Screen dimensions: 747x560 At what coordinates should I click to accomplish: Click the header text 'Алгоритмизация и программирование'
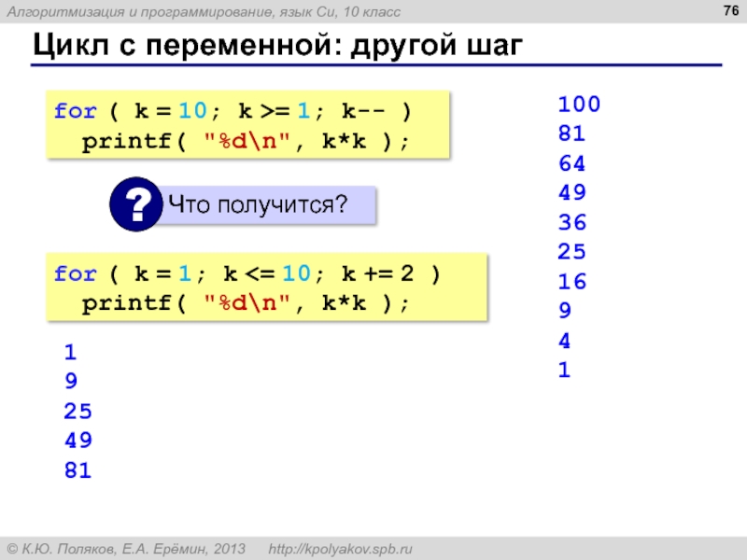click(141, 12)
